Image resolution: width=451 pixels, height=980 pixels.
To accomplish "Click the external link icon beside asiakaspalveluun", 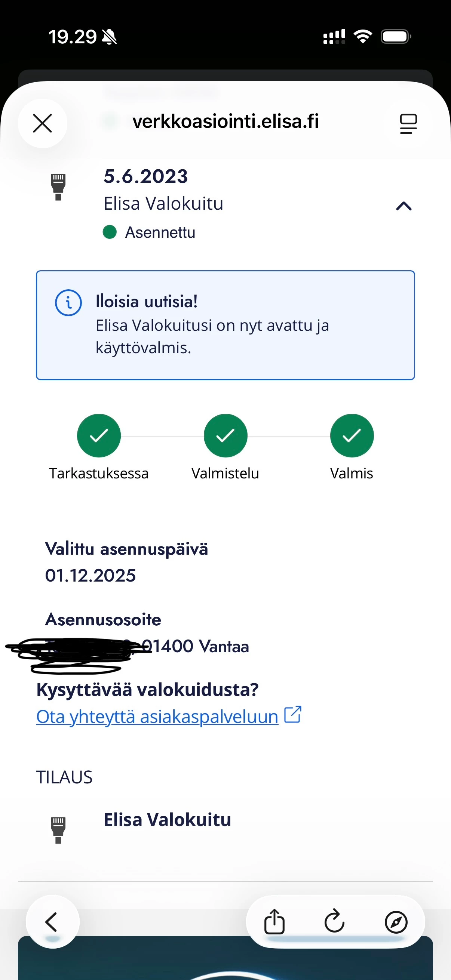I will [293, 715].
